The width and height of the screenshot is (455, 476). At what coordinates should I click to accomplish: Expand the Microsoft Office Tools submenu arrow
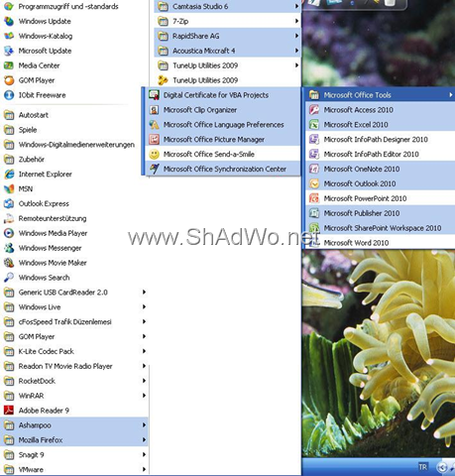click(x=450, y=95)
